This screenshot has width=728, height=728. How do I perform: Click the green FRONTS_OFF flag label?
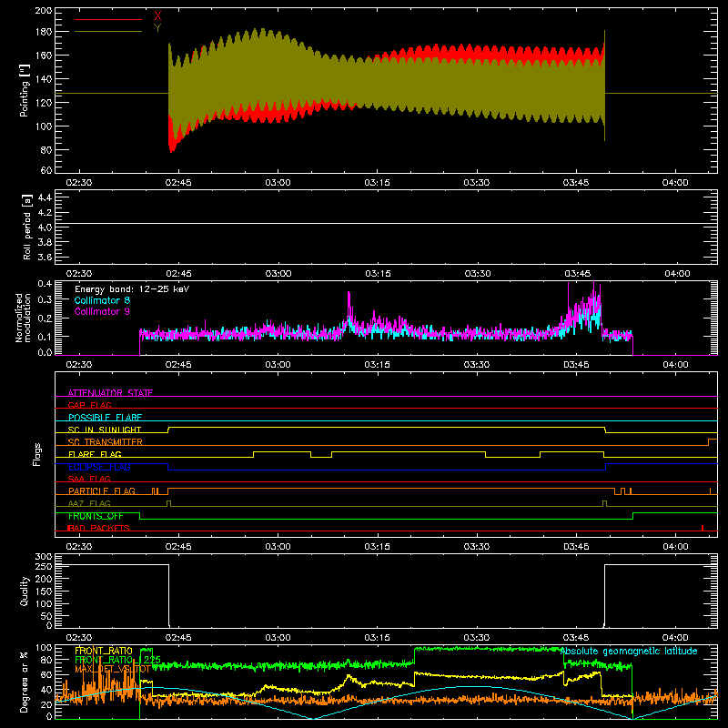pyautogui.click(x=96, y=516)
